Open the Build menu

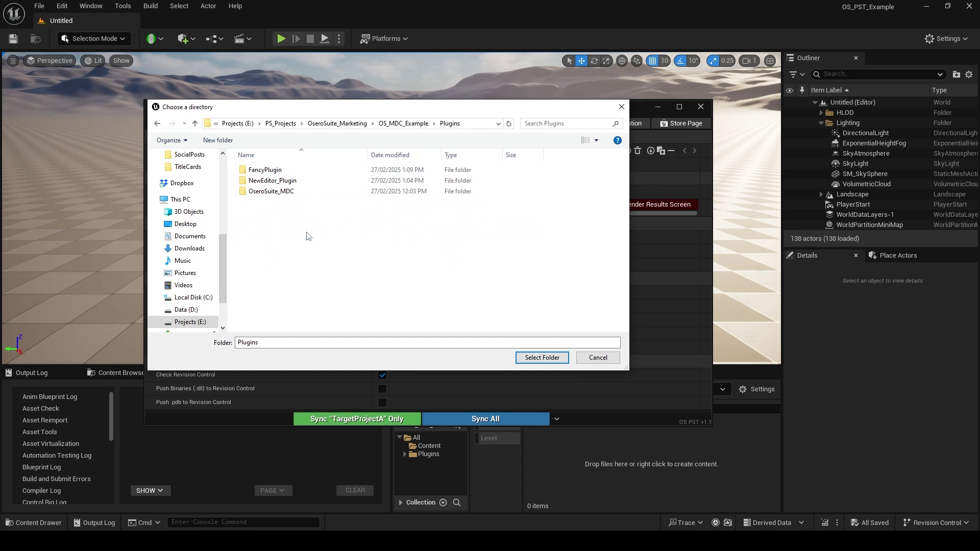tap(151, 6)
